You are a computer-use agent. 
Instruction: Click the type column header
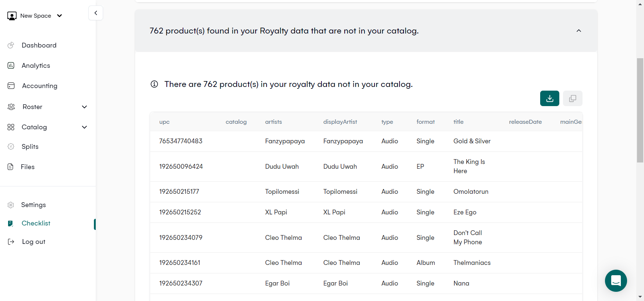click(x=387, y=122)
